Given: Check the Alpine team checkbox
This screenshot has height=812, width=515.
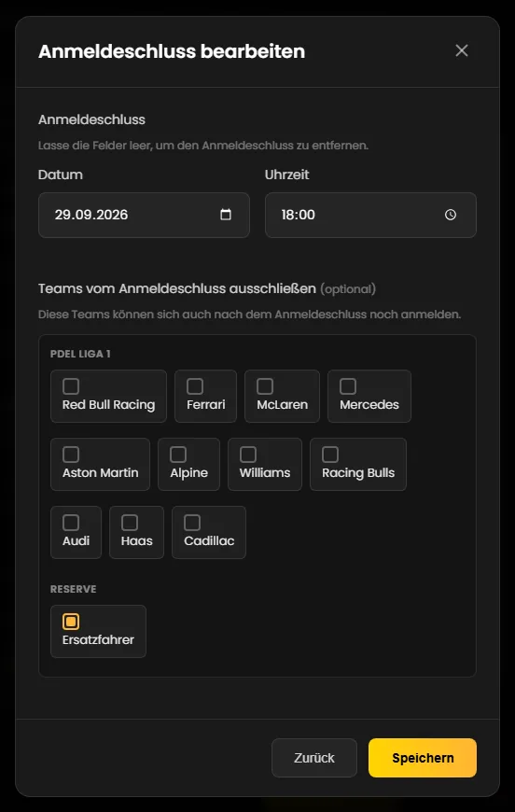Looking at the screenshot, I should click(178, 455).
